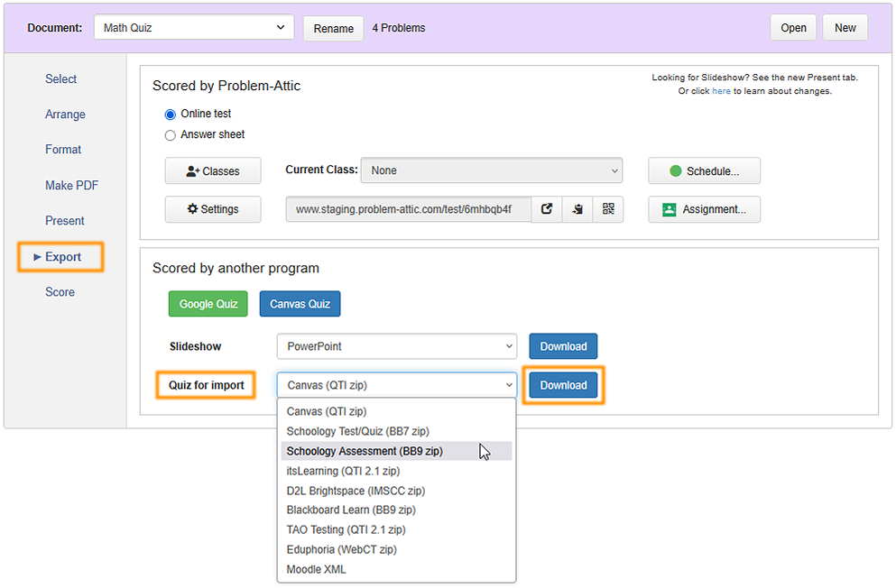The image size is (896, 588).
Task: Switch to the Score section
Action: tap(60, 291)
